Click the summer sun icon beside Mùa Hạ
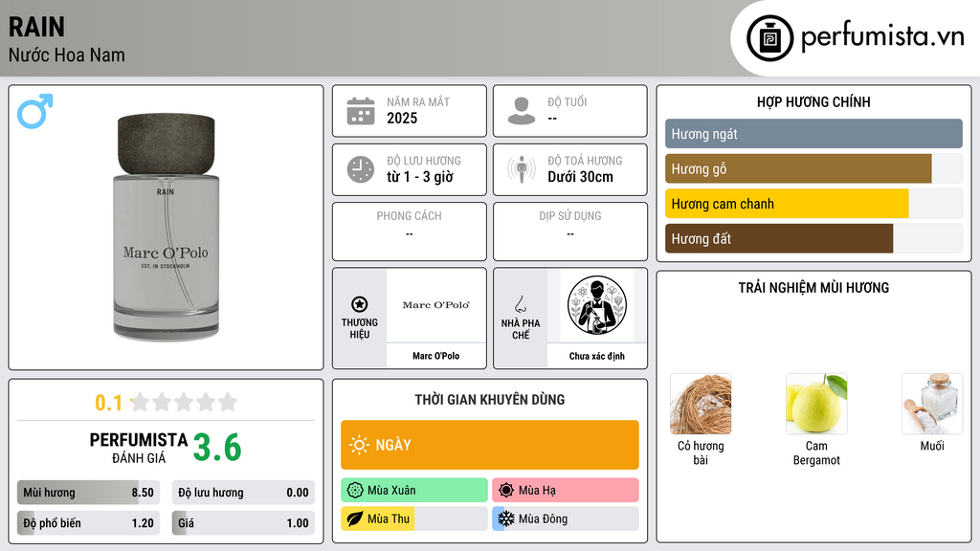 506,491
